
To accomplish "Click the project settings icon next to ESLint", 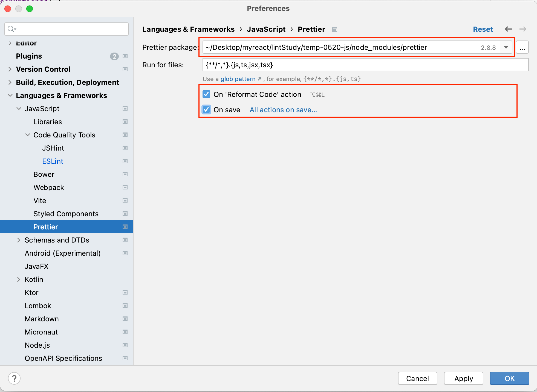I will coord(125,161).
